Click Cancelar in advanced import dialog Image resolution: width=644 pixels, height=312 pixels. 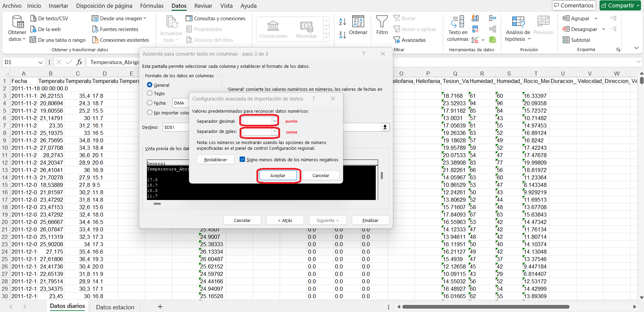point(320,175)
